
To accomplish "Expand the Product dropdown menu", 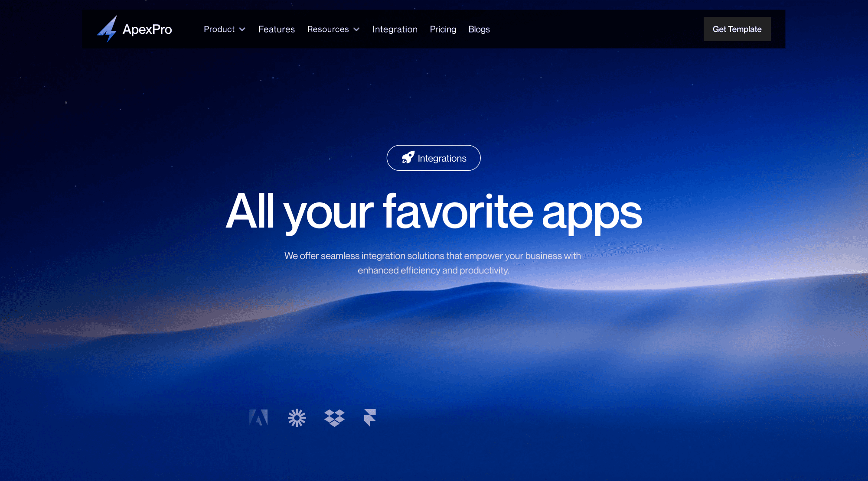I will click(x=225, y=29).
